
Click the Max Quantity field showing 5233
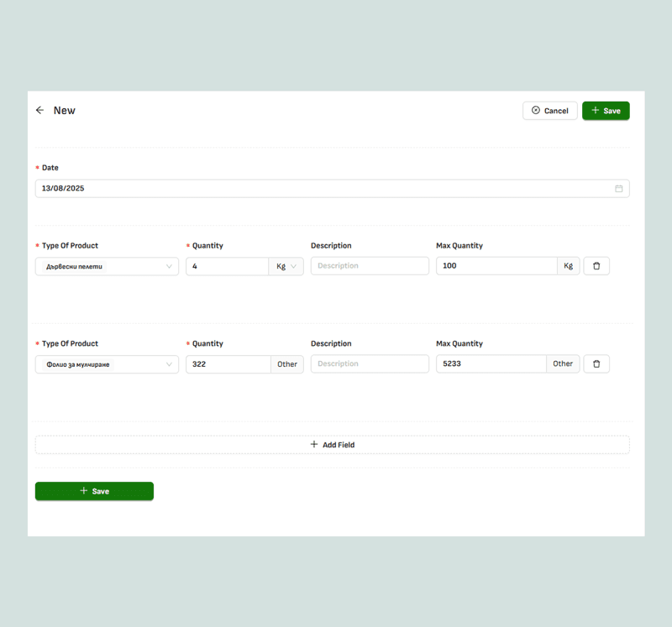click(491, 364)
